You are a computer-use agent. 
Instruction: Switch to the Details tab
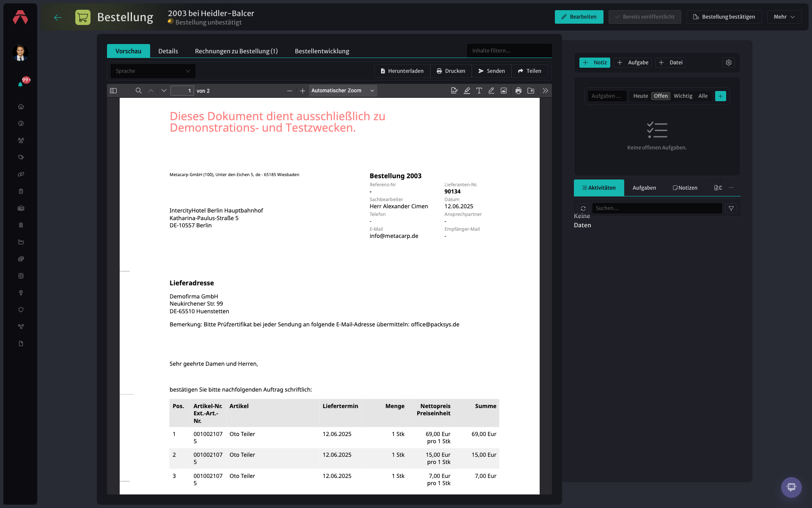[x=168, y=51]
